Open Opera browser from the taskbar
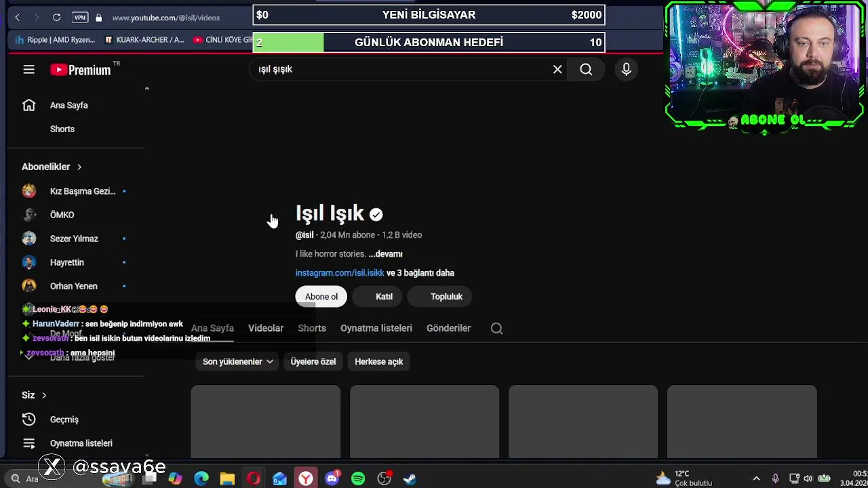This screenshot has height=488, width=868. pos(254,479)
